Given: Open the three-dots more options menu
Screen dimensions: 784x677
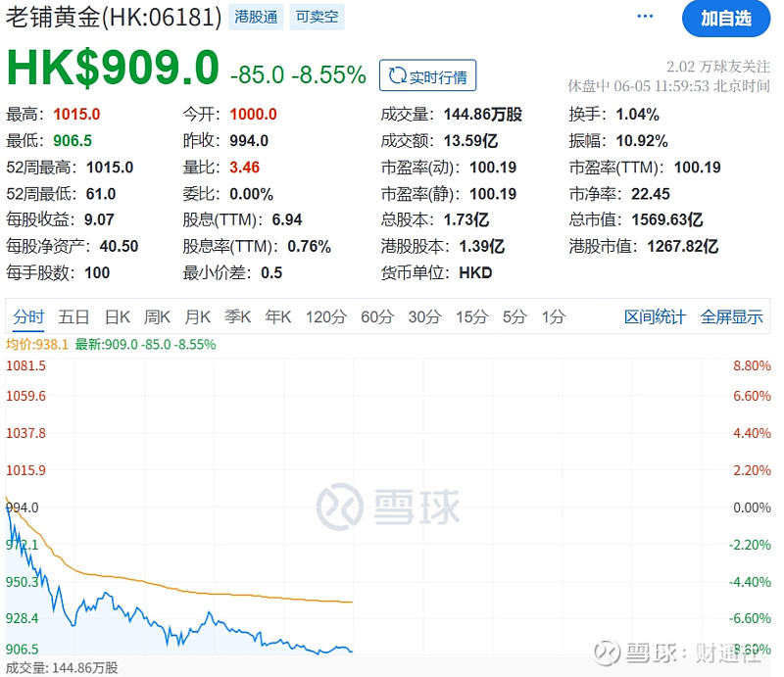Looking at the screenshot, I should click(x=645, y=17).
